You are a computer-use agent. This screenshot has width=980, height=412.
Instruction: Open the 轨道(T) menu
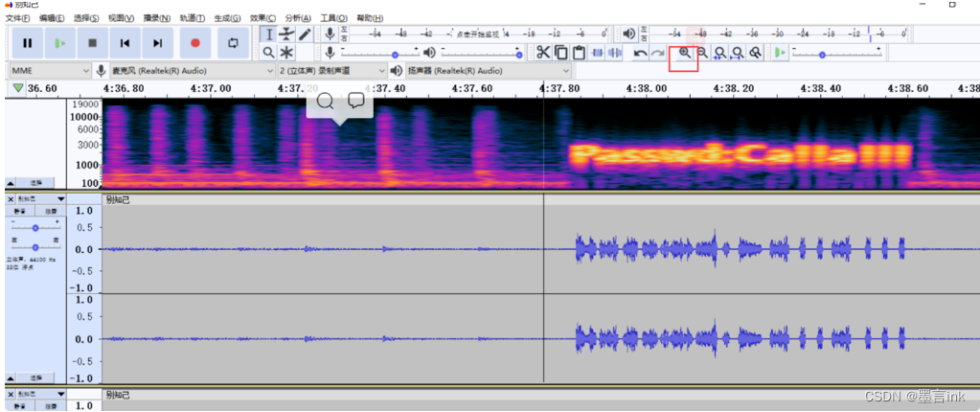point(193,18)
